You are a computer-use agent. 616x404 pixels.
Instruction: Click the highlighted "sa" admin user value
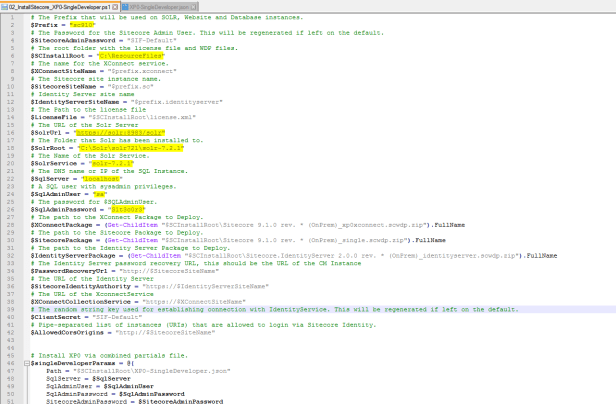coord(100,194)
